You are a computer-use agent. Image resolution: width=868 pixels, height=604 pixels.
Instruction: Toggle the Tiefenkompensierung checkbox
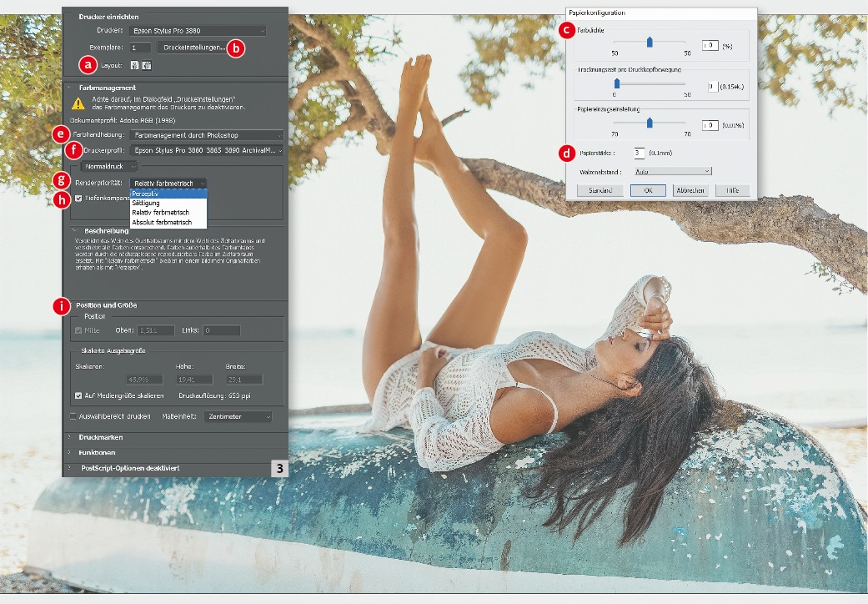coord(78,198)
